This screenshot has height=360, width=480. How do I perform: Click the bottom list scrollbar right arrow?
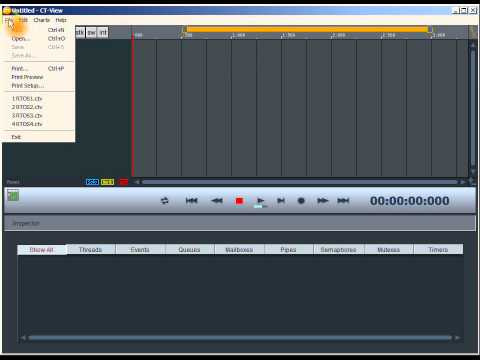coord(457,338)
